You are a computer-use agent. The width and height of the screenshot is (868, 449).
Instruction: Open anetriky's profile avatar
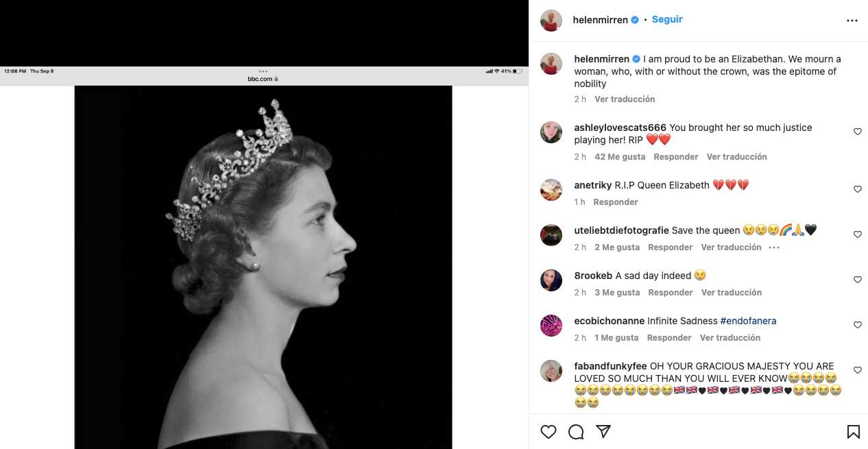tap(551, 190)
